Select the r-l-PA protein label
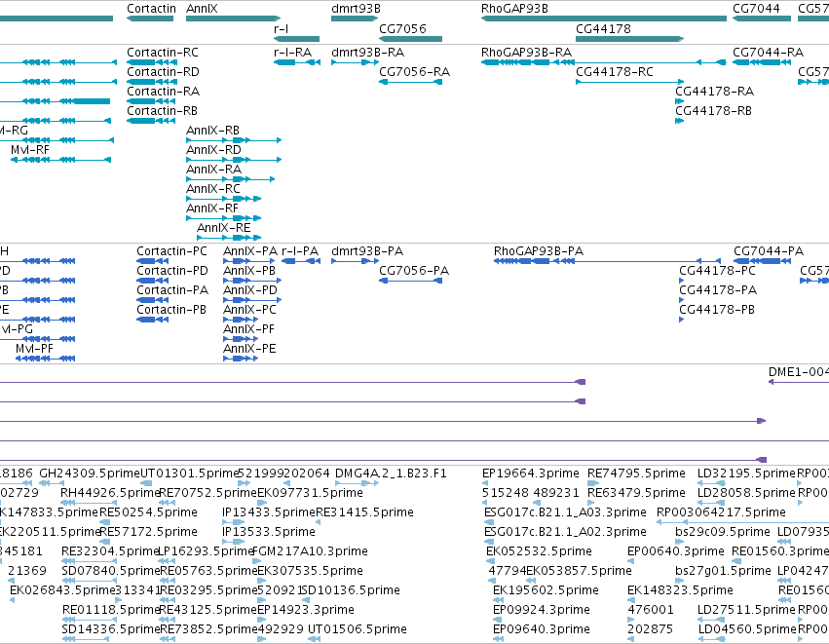The height and width of the screenshot is (644, 829). (x=300, y=251)
